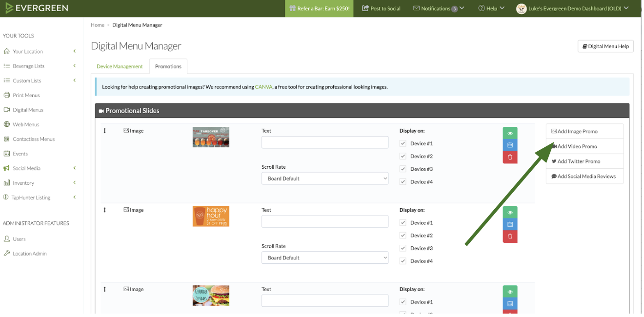Open Contactless Menus
The height and width of the screenshot is (317, 644).
(34, 139)
